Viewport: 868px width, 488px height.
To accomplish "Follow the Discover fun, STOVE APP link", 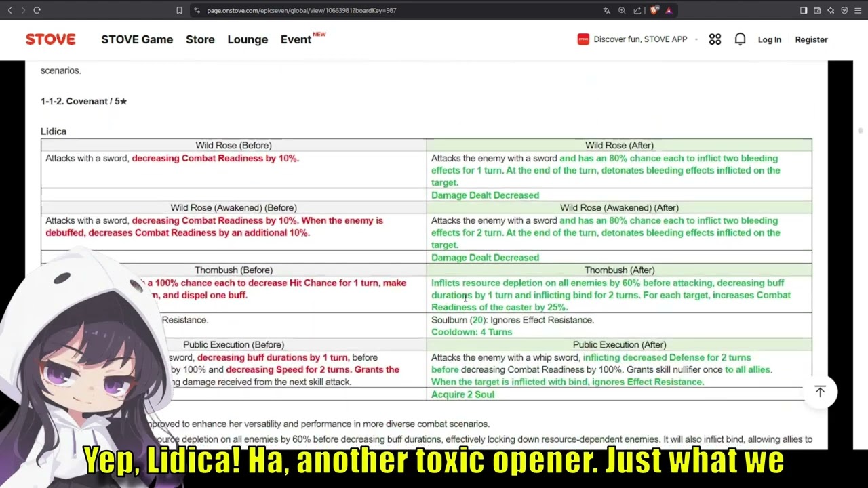I will 640,39.
